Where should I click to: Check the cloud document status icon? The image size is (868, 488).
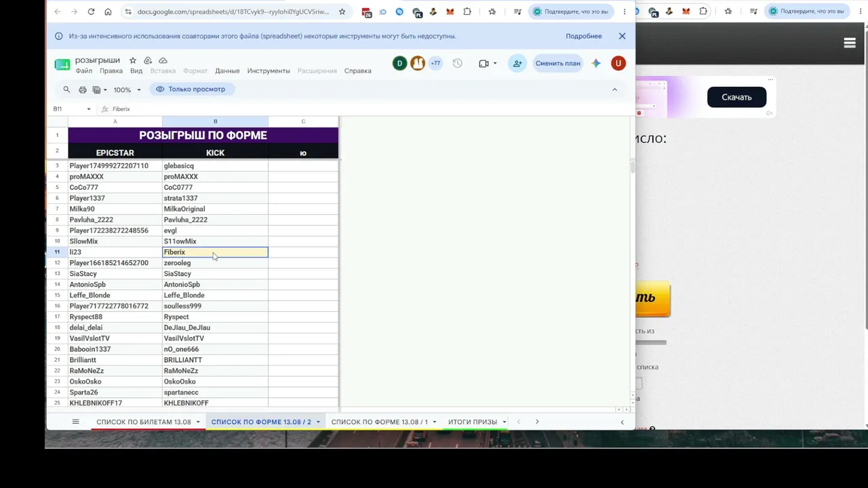click(x=163, y=60)
